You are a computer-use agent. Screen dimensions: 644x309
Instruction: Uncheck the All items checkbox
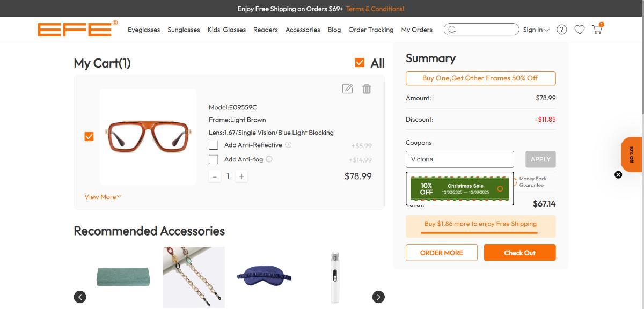tap(360, 63)
